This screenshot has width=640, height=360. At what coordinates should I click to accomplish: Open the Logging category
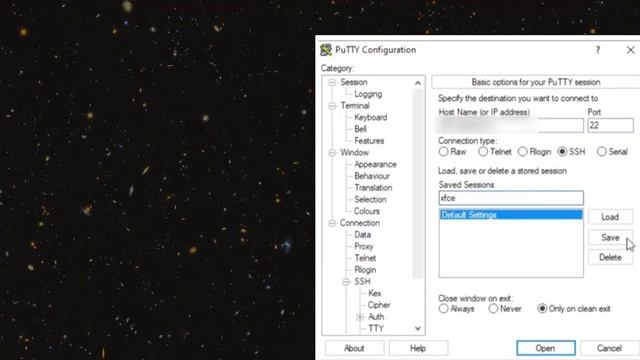[368, 94]
